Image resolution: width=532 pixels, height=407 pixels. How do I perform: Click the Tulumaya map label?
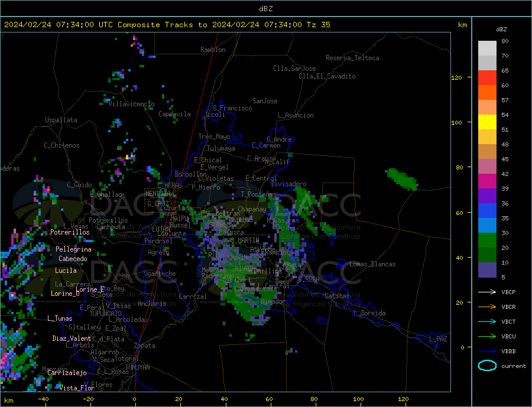(x=221, y=148)
